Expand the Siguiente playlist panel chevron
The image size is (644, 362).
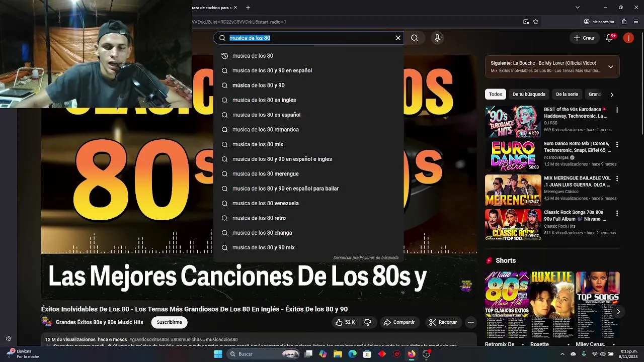click(611, 67)
